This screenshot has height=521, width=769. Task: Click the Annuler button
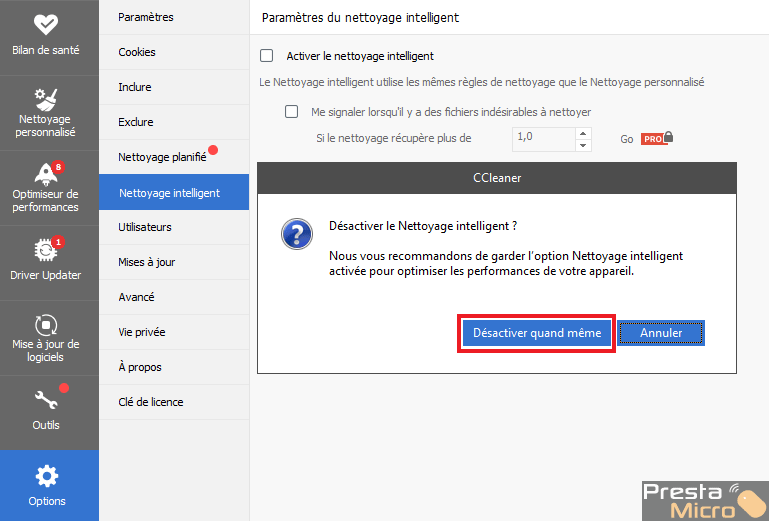click(661, 333)
